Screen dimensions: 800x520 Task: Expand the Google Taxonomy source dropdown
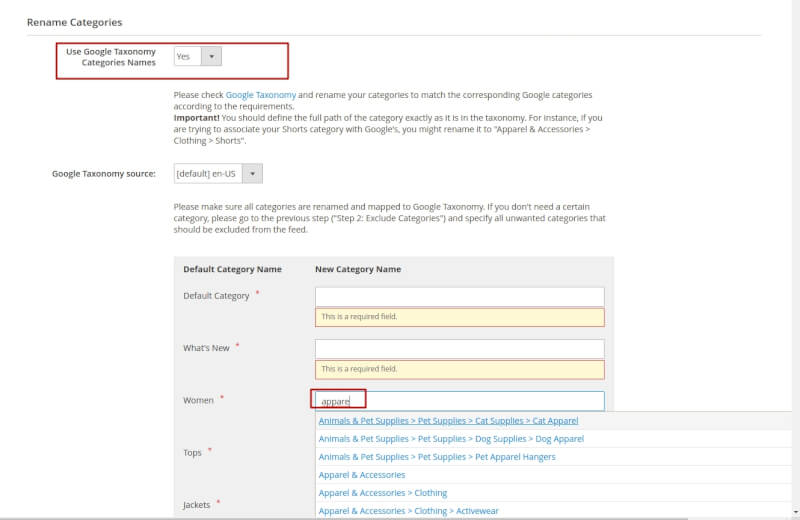(218, 174)
